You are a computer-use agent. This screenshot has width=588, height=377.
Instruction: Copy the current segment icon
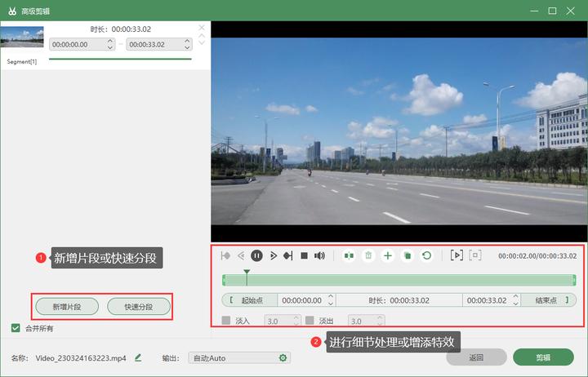(x=408, y=256)
